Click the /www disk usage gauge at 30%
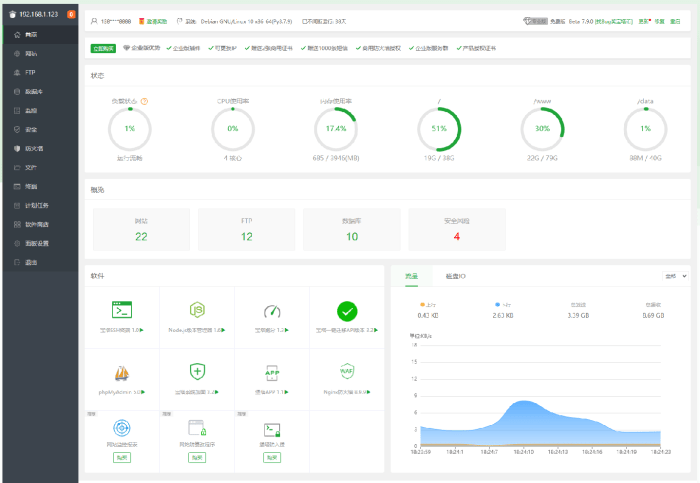 tap(542, 129)
